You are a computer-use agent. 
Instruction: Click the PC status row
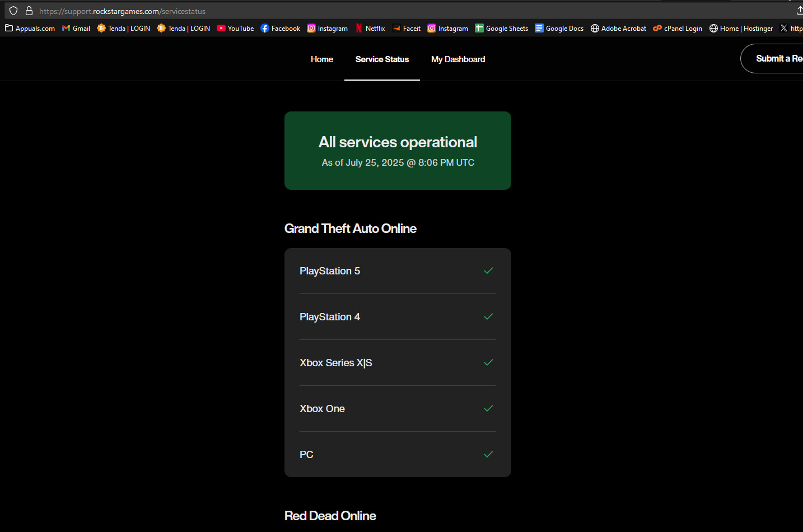pos(397,455)
